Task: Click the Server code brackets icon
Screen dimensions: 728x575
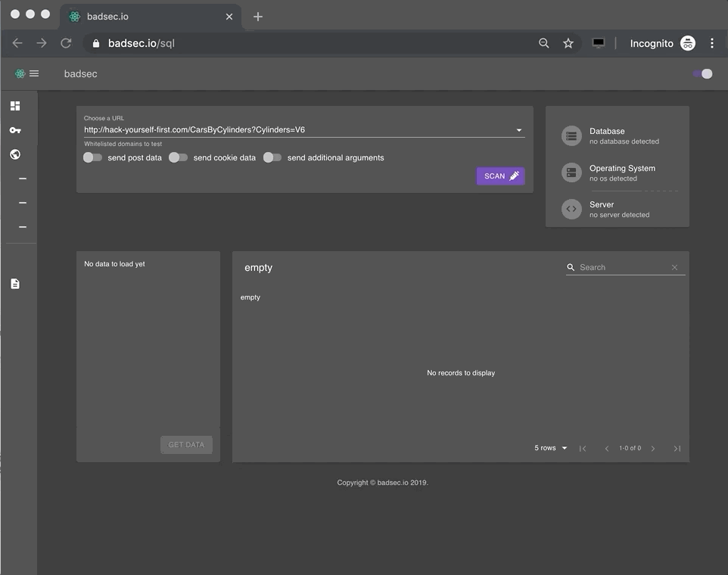Action: coord(571,209)
